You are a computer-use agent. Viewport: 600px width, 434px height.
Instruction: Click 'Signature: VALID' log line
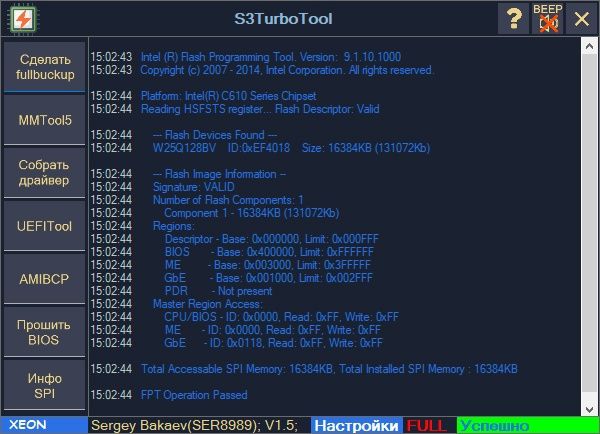(x=194, y=187)
